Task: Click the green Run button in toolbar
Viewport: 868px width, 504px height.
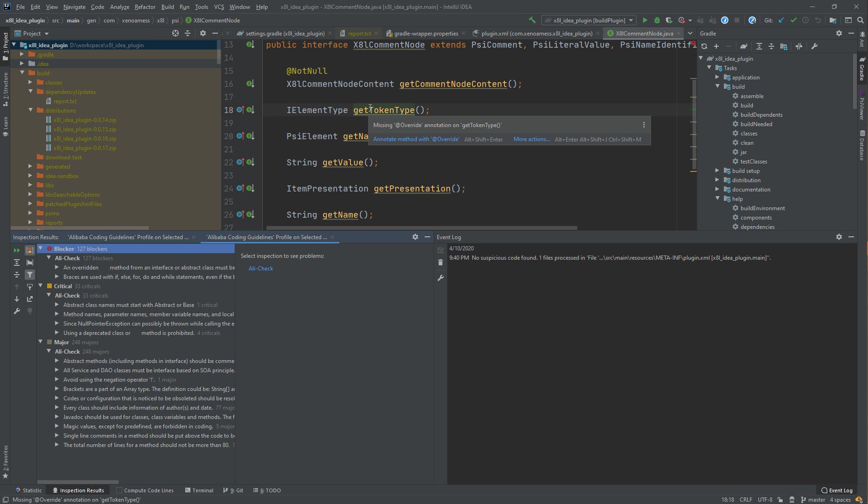Action: click(645, 20)
